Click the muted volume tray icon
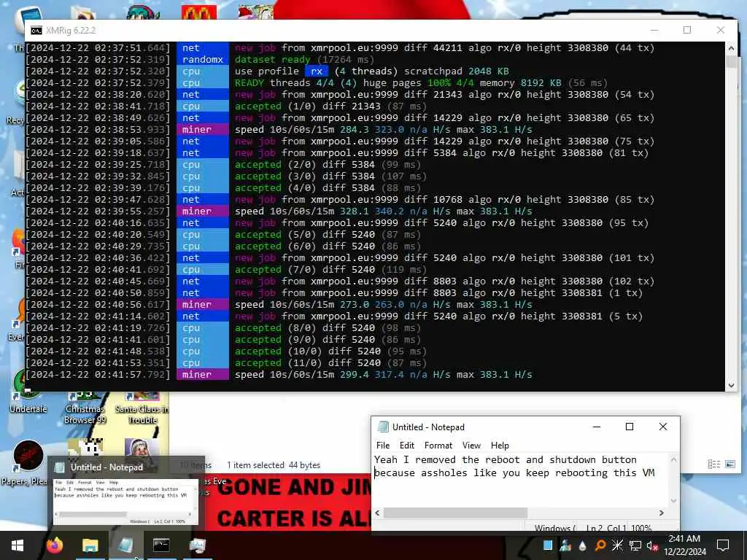Viewport: 747px width, 560px height. tap(652, 545)
